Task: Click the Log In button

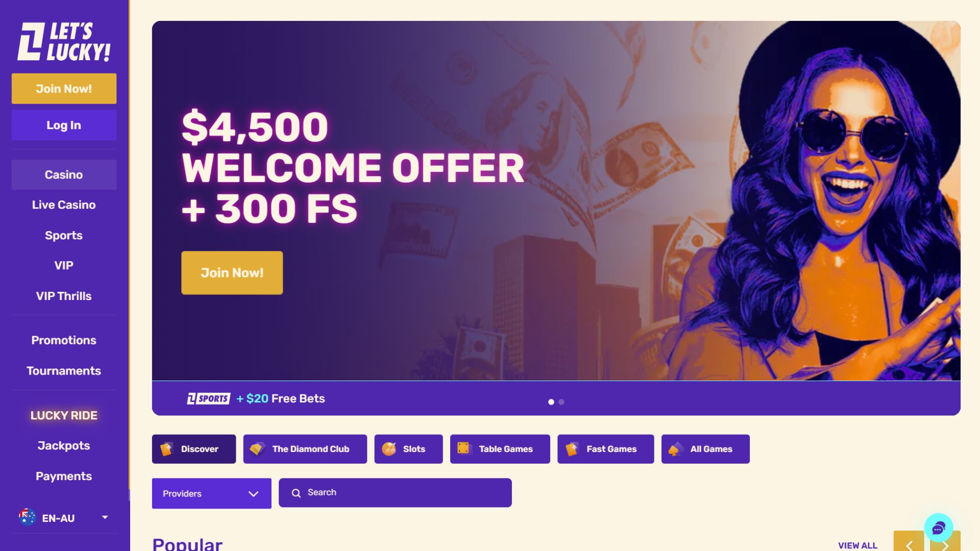Action: click(x=64, y=125)
